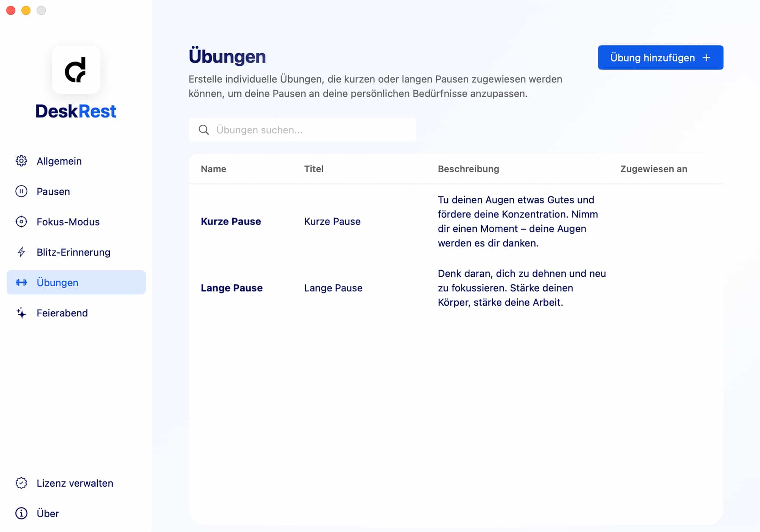
Task: Click the Über info icon
Action: tap(21, 513)
